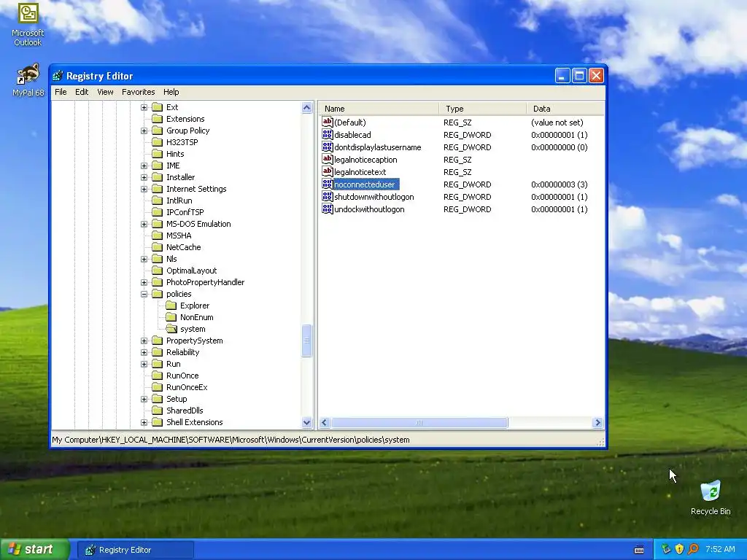Click the green network tray icon
The height and width of the screenshot is (560, 747).
click(666, 549)
